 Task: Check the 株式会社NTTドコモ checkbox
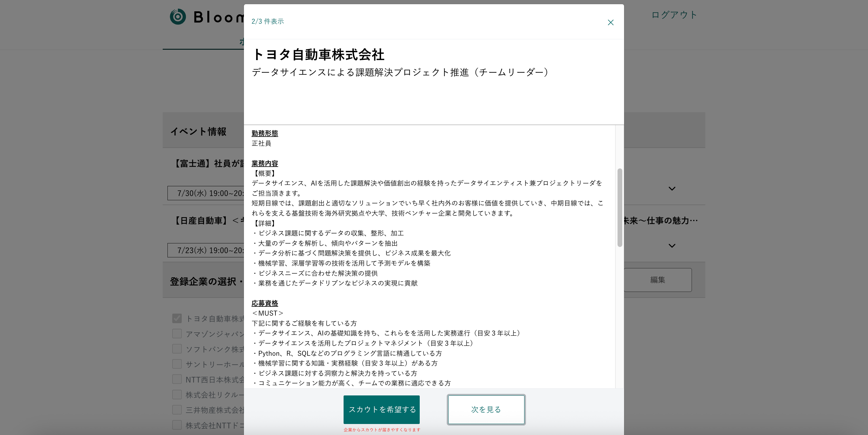[177, 425]
